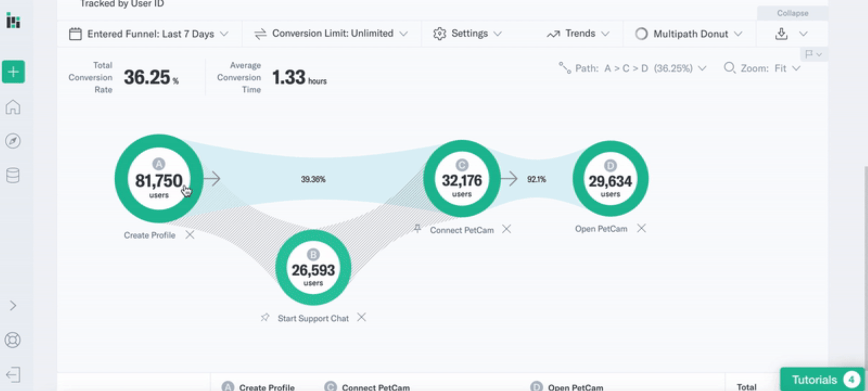Viewport: 868px width, 391px height.
Task: Open the lifebuoy help icon
Action: click(x=13, y=340)
